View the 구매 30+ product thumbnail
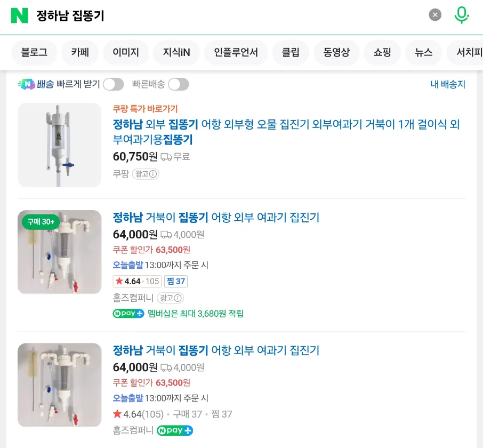The image size is (483, 448). [x=60, y=252]
